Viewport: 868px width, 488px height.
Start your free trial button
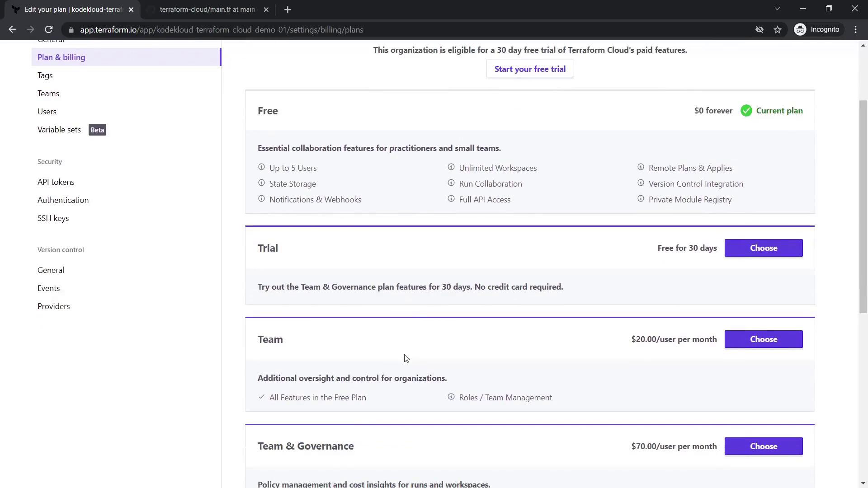pos(530,69)
